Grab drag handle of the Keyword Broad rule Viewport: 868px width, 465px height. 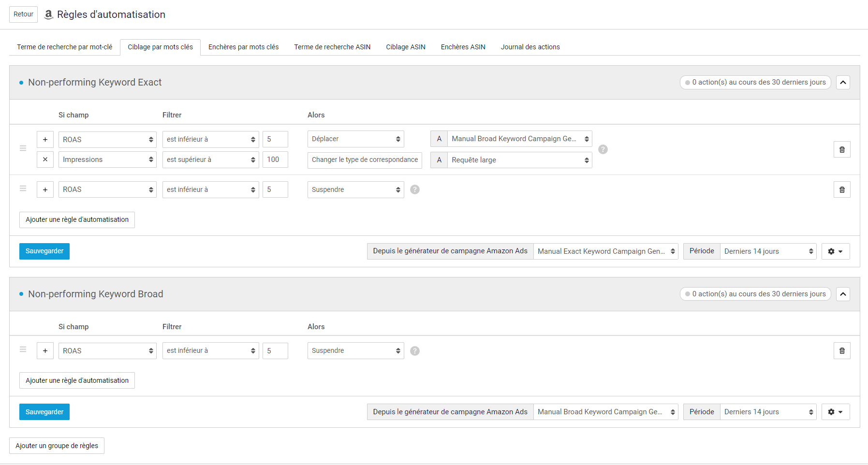tap(23, 349)
